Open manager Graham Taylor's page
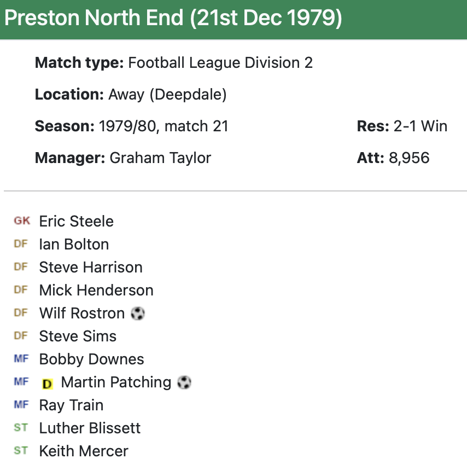The width and height of the screenshot is (467, 476). coord(160,159)
